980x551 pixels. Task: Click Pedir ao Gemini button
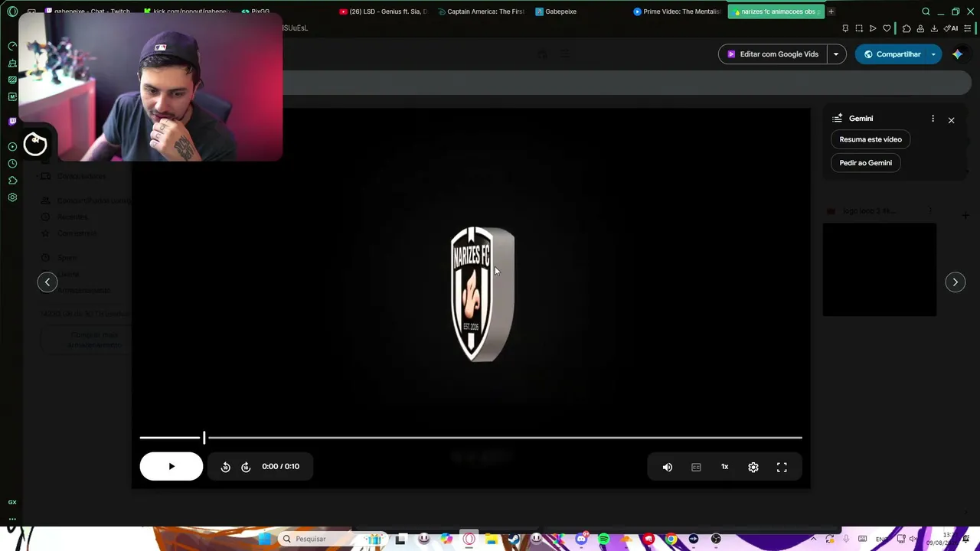click(x=865, y=163)
